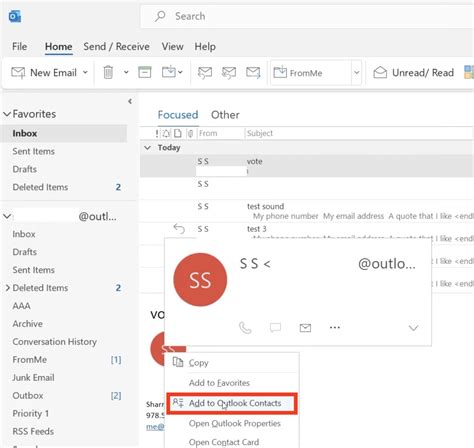
Task: Click inside the Search box
Action: coord(307,16)
